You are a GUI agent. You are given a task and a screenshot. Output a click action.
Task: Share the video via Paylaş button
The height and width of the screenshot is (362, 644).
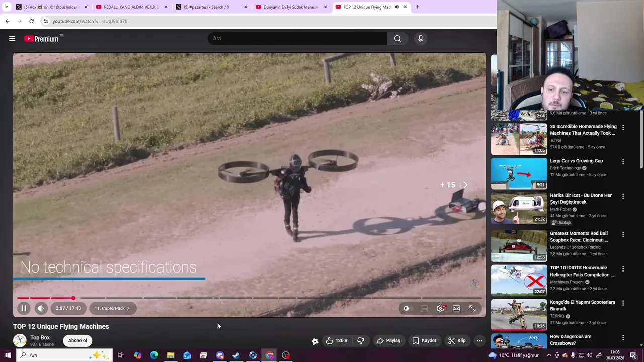pos(388,341)
